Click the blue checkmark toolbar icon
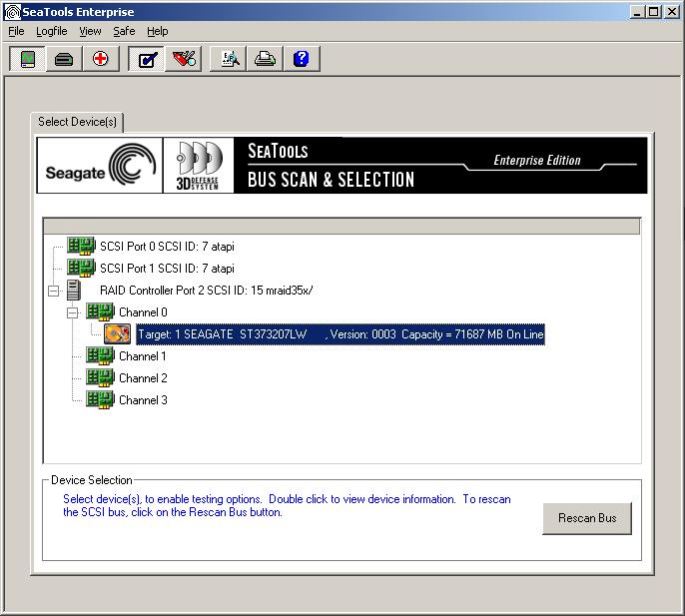The height and width of the screenshot is (616, 685). pos(146,59)
